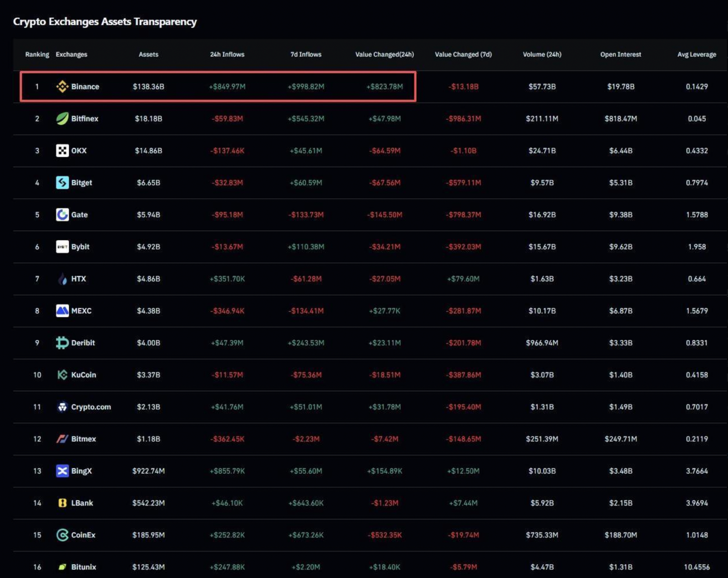Click the Bybit logo icon
Screen dimensions: 728x578
point(62,247)
